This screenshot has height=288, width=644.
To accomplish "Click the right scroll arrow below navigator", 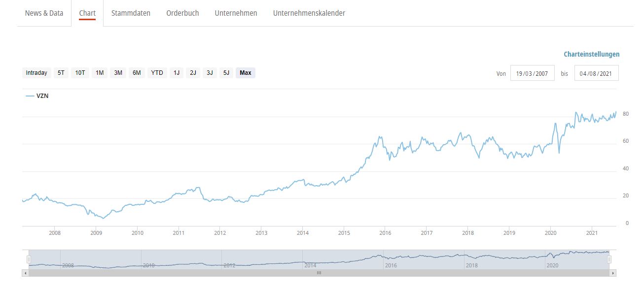I will [613, 273].
